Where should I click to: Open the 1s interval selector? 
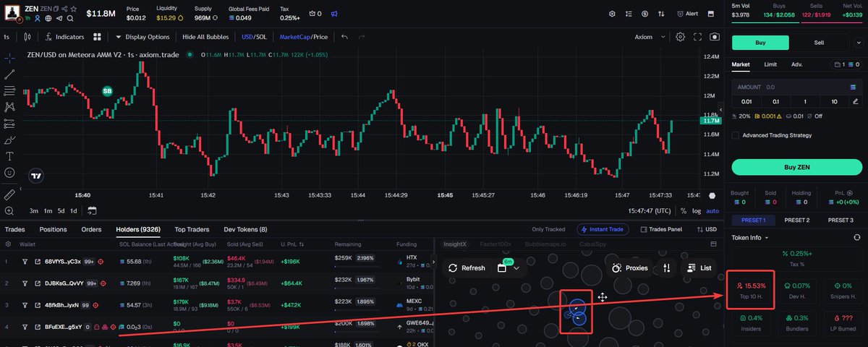6,37
